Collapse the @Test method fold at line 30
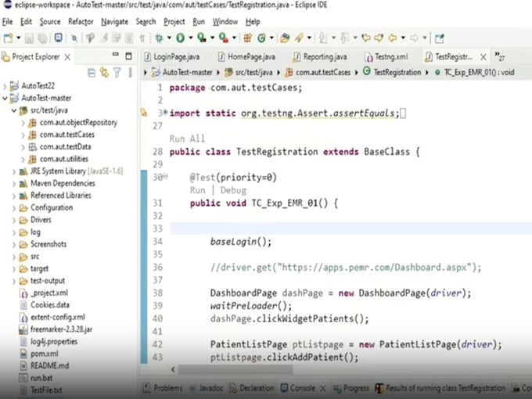Image resolution: width=532 pixels, height=399 pixels. tap(166, 177)
